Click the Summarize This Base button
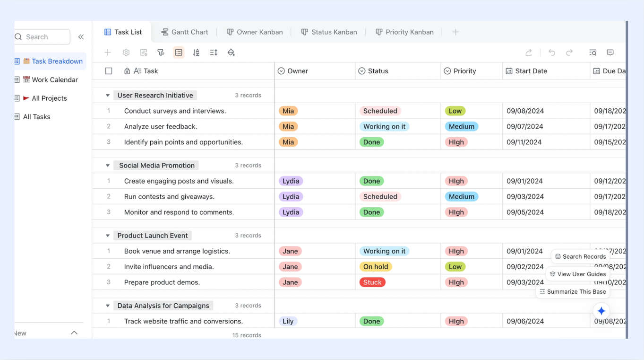 573,292
